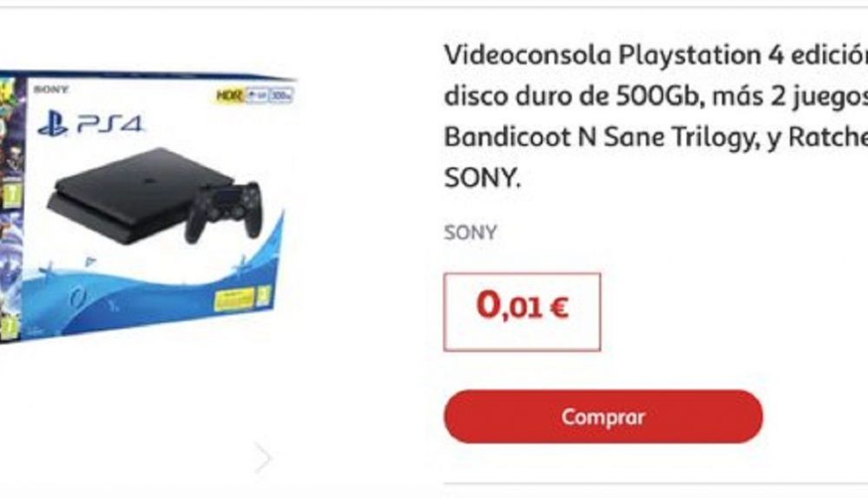
Task: Click the yellow HDR badge on box
Action: point(229,95)
